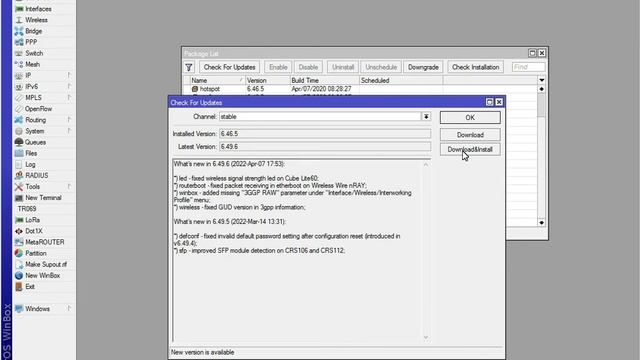The width and height of the screenshot is (640, 360).
Task: Click the Installed Version field
Action: tap(325, 134)
